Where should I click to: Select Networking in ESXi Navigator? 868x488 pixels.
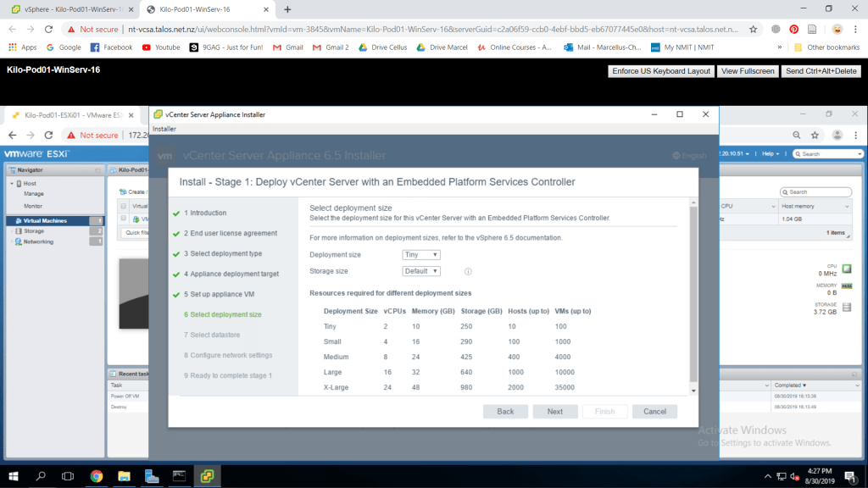pyautogui.click(x=38, y=241)
